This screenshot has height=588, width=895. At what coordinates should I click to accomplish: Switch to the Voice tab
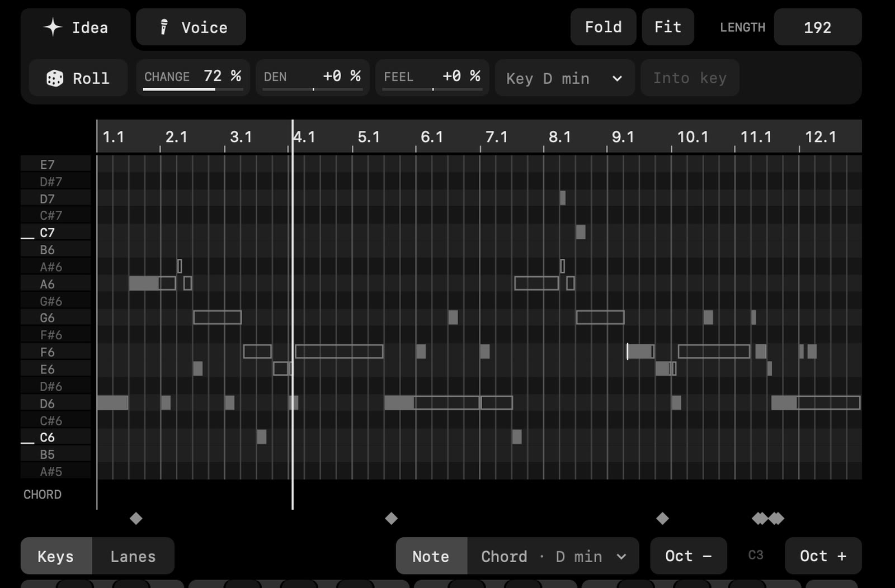point(191,27)
